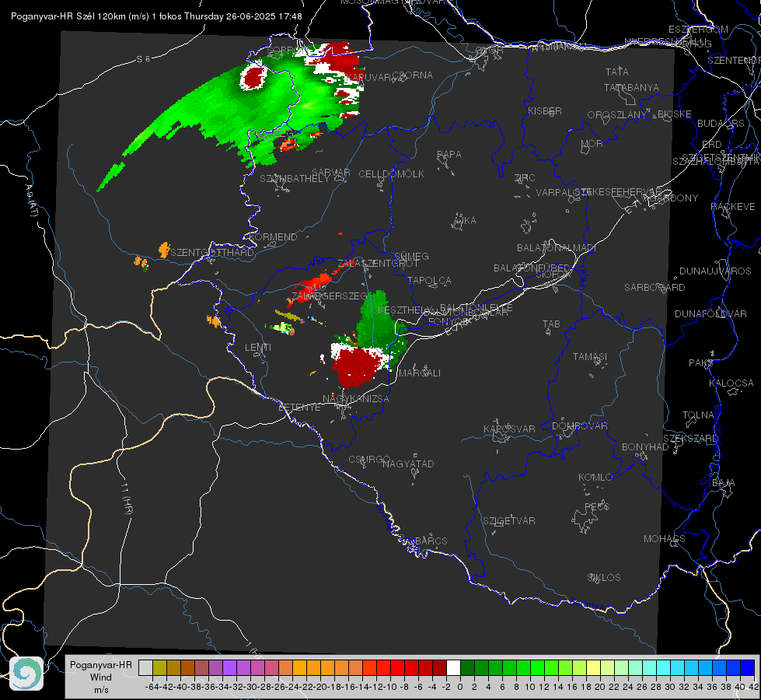The height and width of the screenshot is (700, 761).
Task: Click the TAMASI city label
Action: (x=590, y=357)
